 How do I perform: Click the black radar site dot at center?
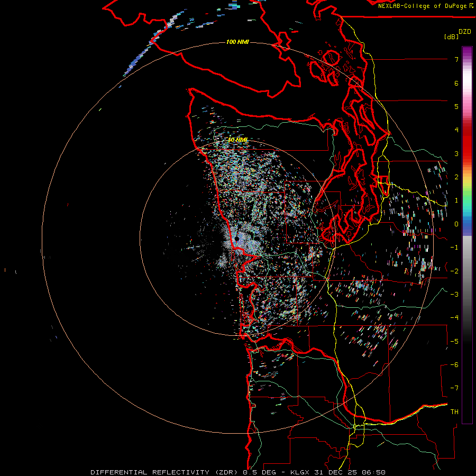click(x=237, y=239)
